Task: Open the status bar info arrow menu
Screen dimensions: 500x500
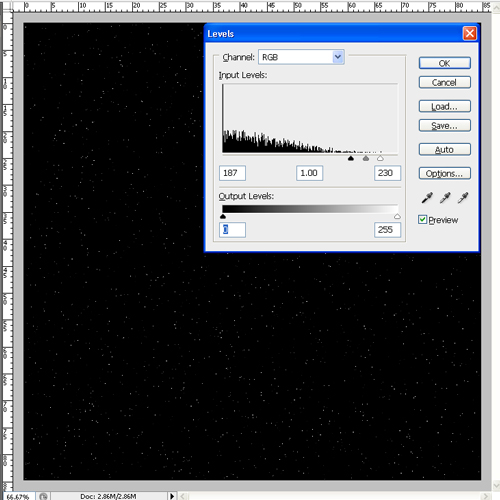Action: pos(172,496)
